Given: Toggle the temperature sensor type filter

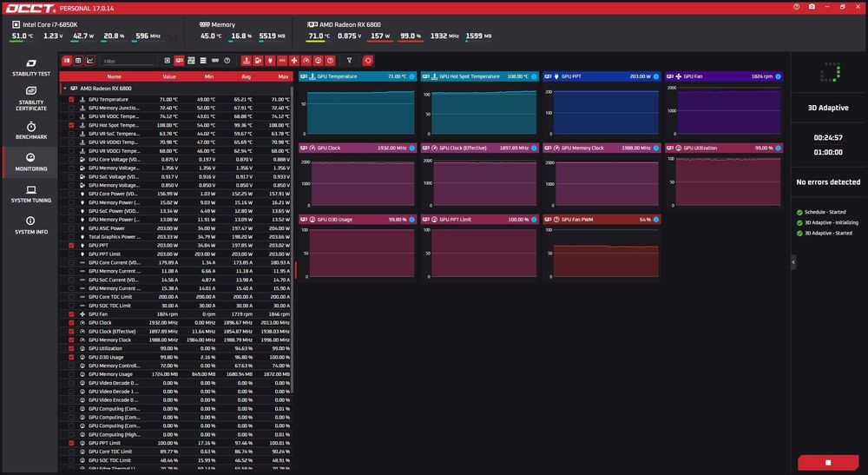Looking at the screenshot, I should coord(247,60).
